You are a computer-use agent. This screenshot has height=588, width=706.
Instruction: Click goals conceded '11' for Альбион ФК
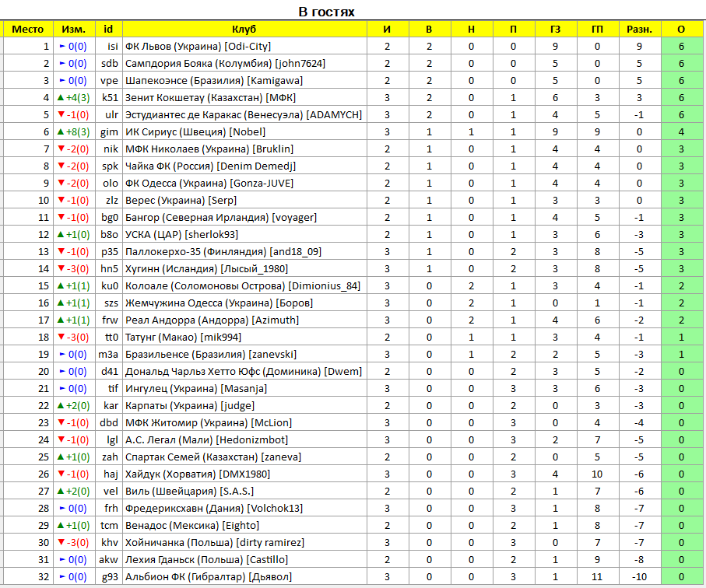(598, 576)
